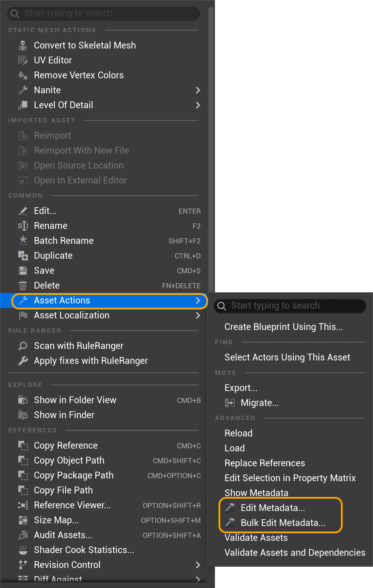Click the main context menu scrollbar
The width and height of the screenshot is (373, 588).
point(211,149)
